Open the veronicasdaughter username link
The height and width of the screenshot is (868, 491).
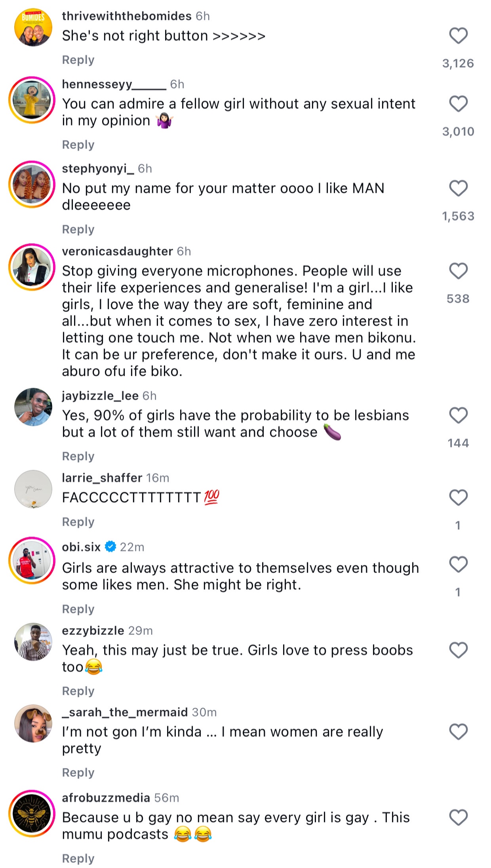[117, 251]
